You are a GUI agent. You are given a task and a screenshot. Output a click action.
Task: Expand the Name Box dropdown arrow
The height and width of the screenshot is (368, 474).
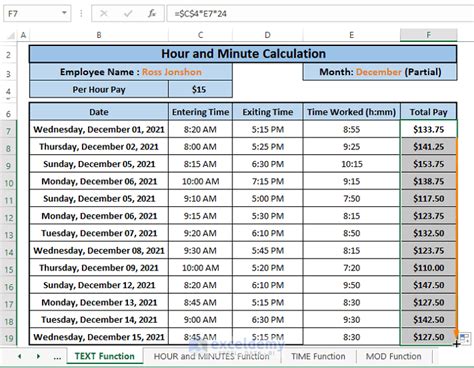pyautogui.click(x=64, y=13)
